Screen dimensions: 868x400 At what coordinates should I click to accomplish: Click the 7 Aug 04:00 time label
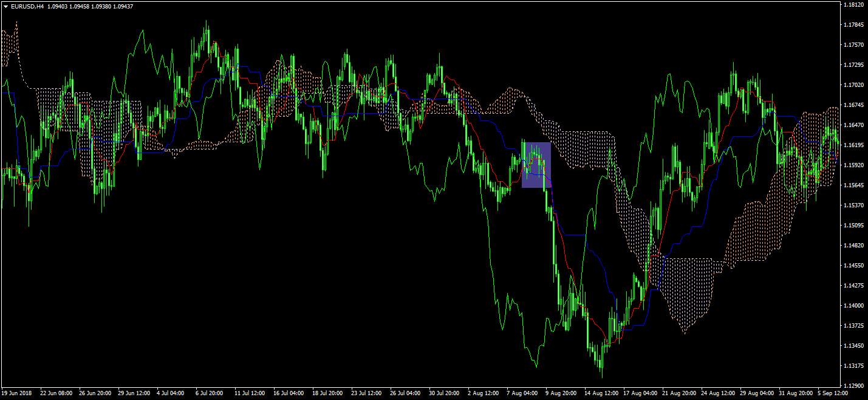tap(522, 393)
